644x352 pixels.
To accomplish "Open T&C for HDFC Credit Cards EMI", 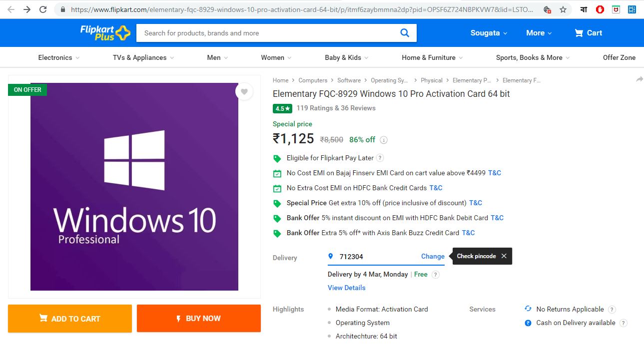I will pyautogui.click(x=436, y=188).
